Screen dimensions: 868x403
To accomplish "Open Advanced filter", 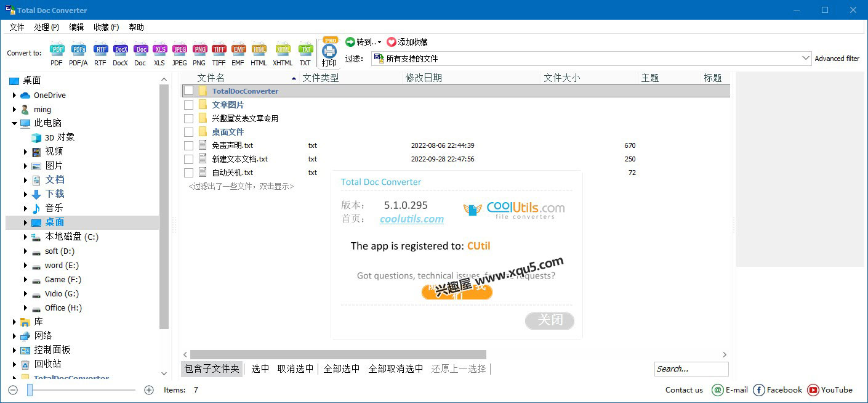I will [x=837, y=59].
